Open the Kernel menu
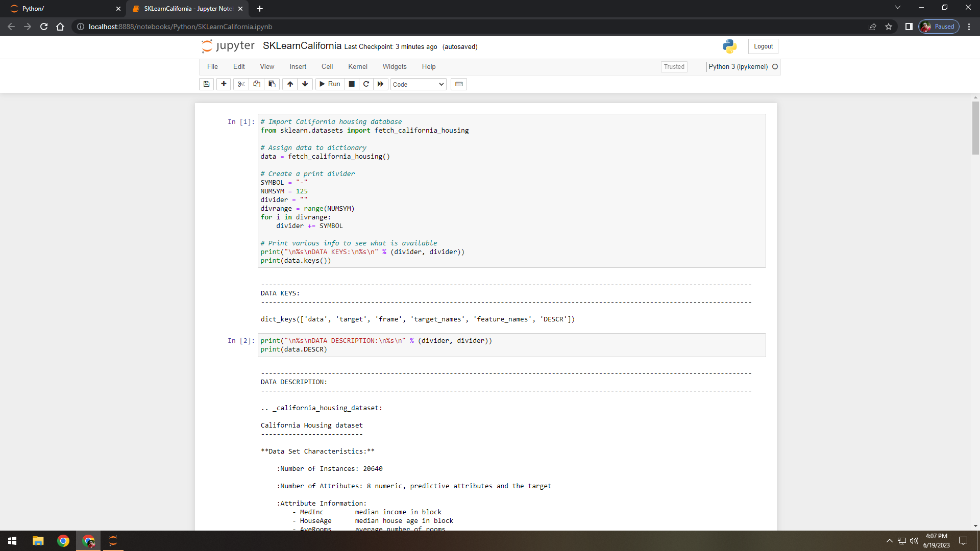The height and width of the screenshot is (551, 980). [357, 67]
